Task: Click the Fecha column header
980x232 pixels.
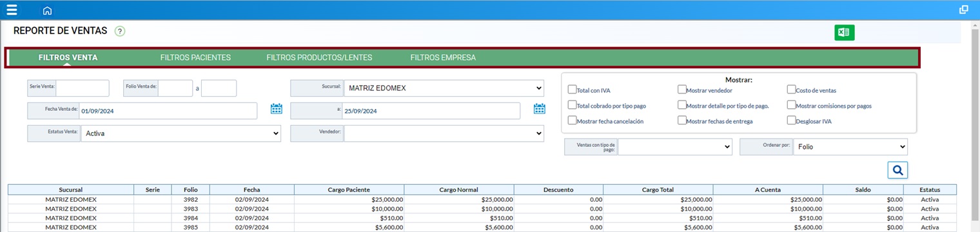Action: pyautogui.click(x=252, y=190)
